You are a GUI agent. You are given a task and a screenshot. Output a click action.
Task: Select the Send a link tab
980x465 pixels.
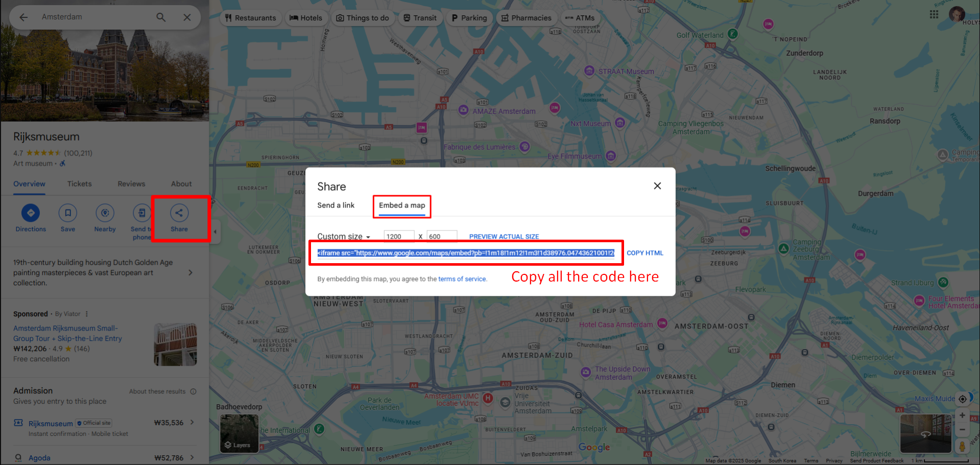[x=336, y=205]
